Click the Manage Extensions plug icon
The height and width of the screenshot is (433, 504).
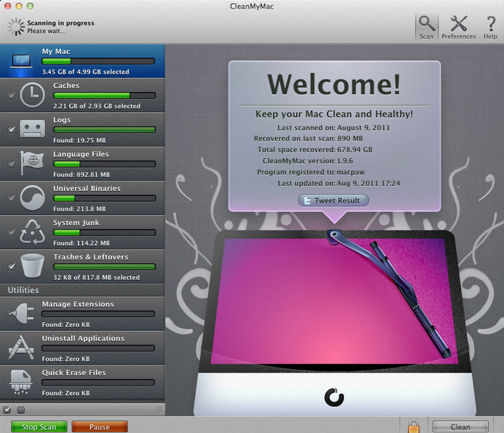coord(22,313)
